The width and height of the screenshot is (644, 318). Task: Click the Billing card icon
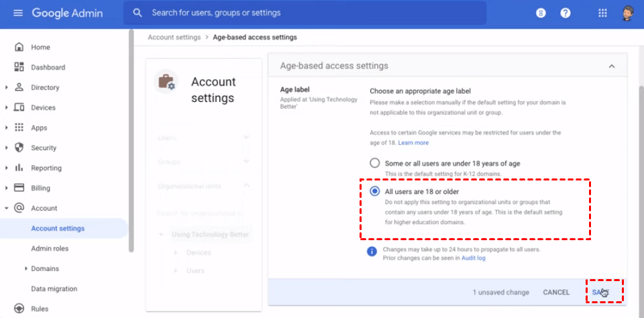click(19, 188)
